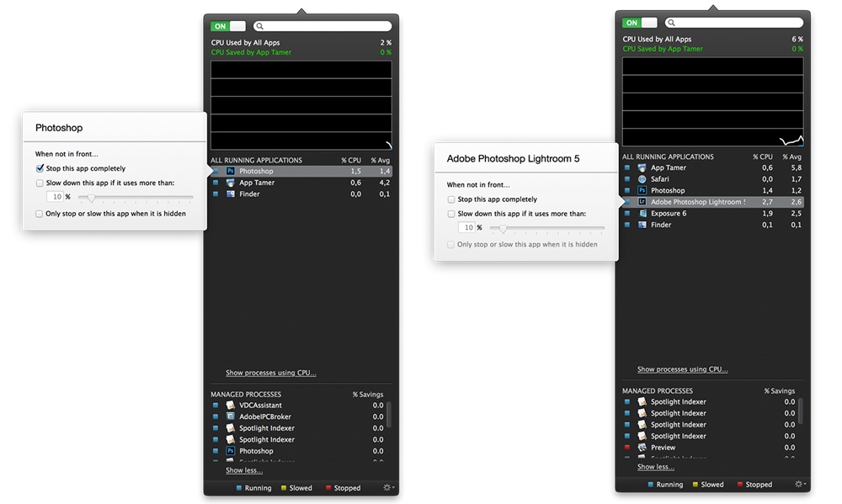The width and height of the screenshot is (842, 504).
Task: Open the gear menu in the left App Tamer window
Action: [388, 487]
